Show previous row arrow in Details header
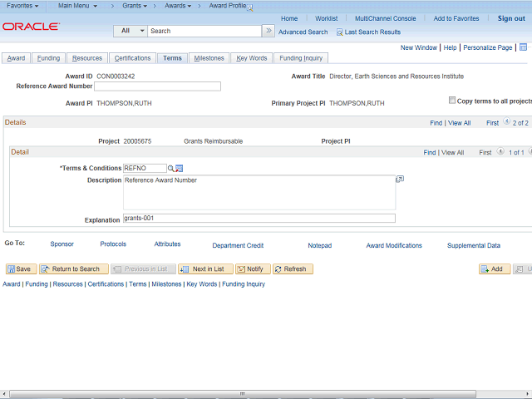 click(506, 121)
